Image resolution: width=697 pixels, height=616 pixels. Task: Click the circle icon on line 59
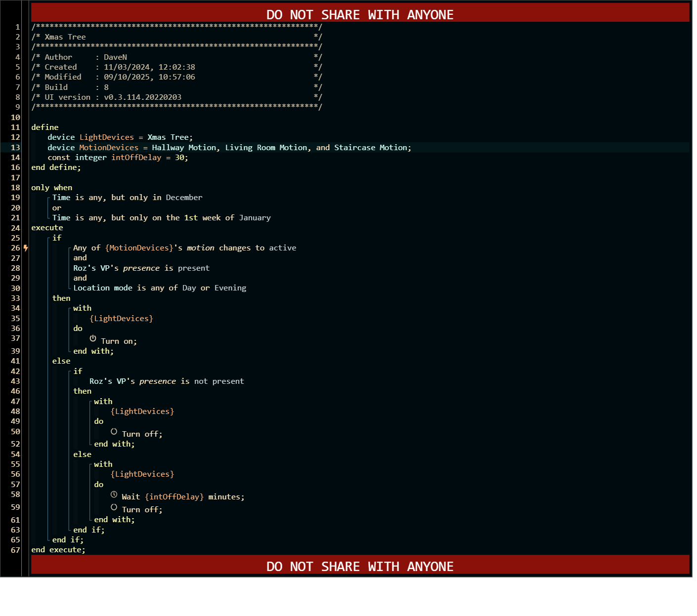coord(114,507)
